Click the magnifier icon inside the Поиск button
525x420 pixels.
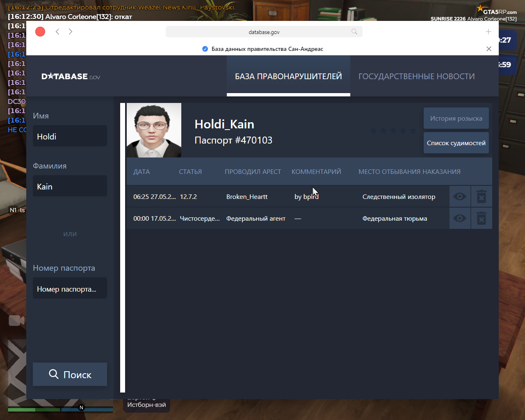pyautogui.click(x=54, y=374)
